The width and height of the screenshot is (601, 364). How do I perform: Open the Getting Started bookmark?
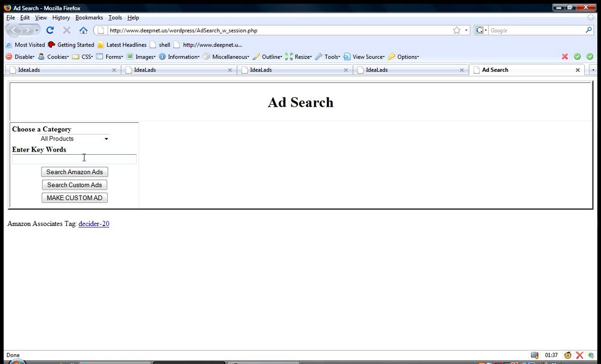pyautogui.click(x=71, y=45)
